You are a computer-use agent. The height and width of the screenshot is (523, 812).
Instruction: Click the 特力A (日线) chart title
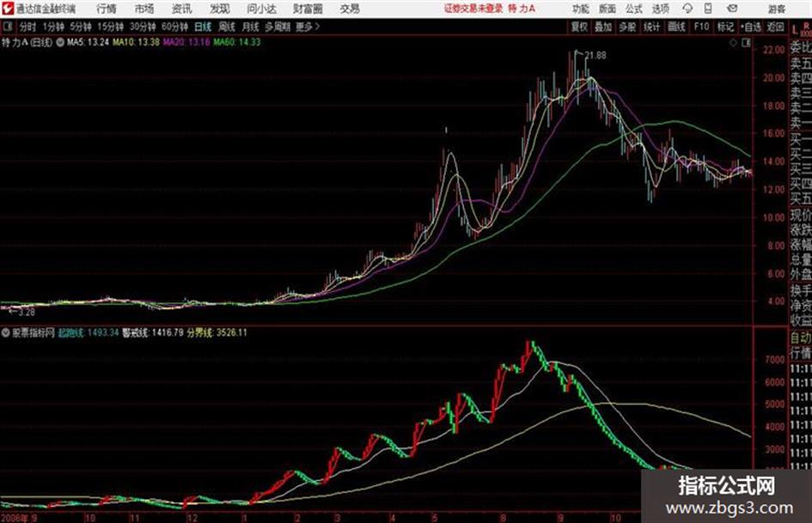pyautogui.click(x=27, y=42)
